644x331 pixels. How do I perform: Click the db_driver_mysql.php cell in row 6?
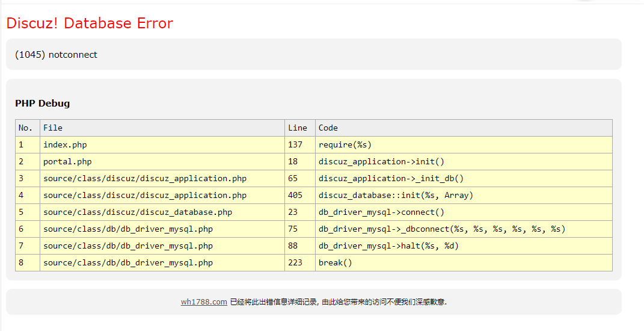pos(162,229)
